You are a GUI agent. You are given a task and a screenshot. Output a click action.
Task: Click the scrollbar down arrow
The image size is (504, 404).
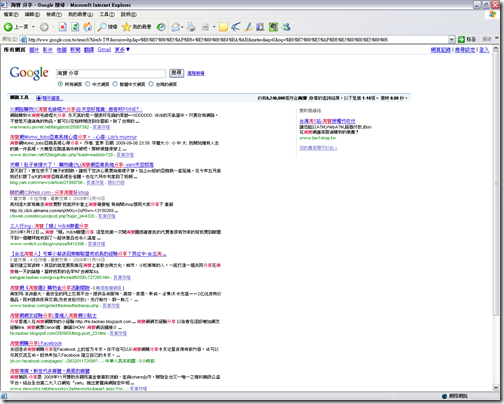coord(496,388)
